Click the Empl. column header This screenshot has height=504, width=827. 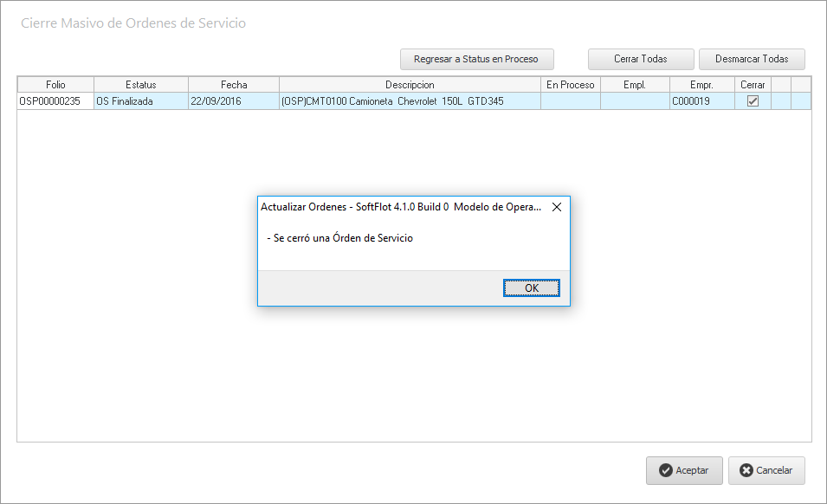coord(635,85)
